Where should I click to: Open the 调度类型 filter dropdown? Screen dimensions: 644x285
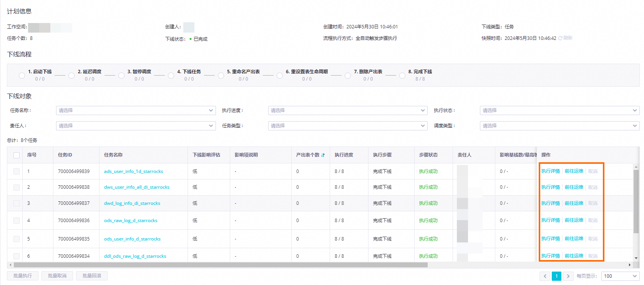559,126
